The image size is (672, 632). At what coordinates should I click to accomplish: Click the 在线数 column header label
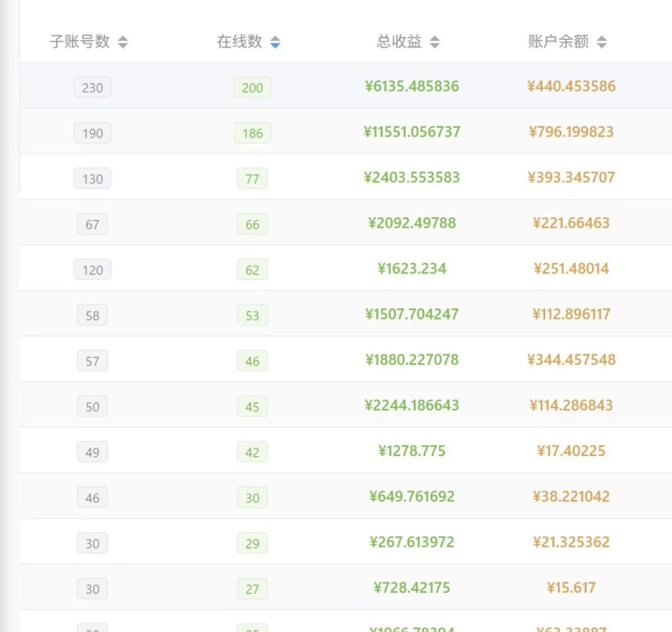click(x=240, y=42)
